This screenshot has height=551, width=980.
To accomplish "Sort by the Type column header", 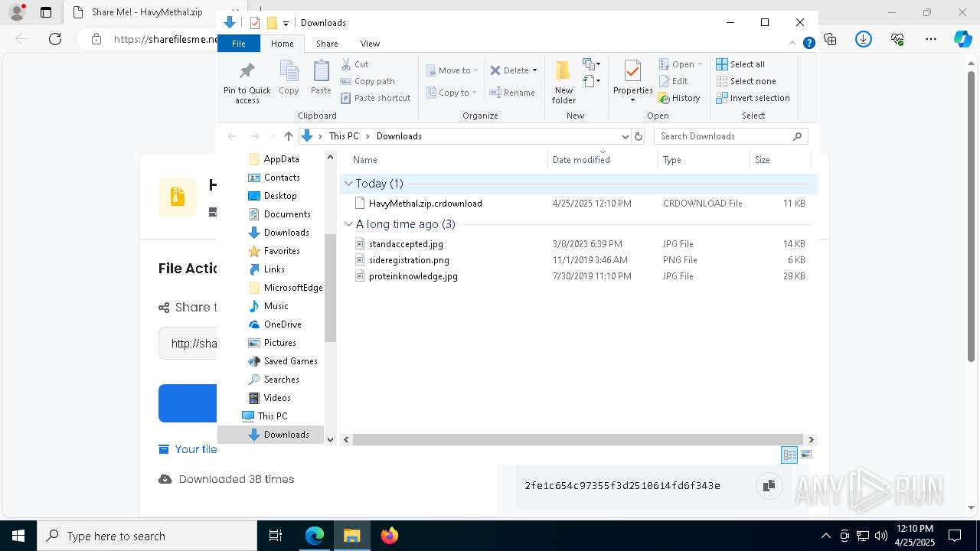I will [x=704, y=160].
